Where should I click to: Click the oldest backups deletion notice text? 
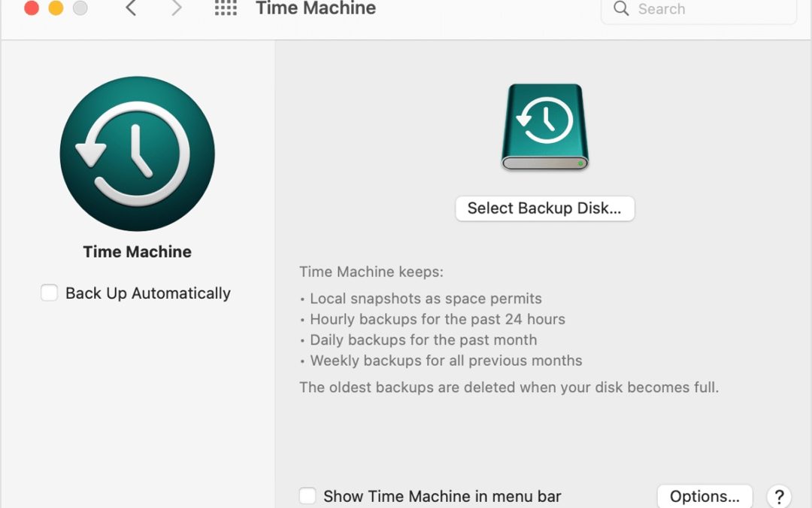click(509, 387)
